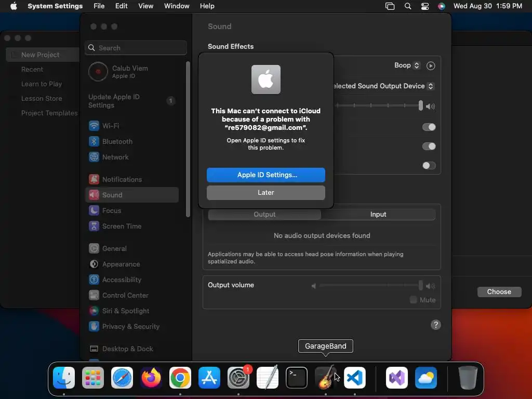Image resolution: width=532 pixels, height=399 pixels.
Task: Play the Boop alert sound preview
Action: click(431, 65)
